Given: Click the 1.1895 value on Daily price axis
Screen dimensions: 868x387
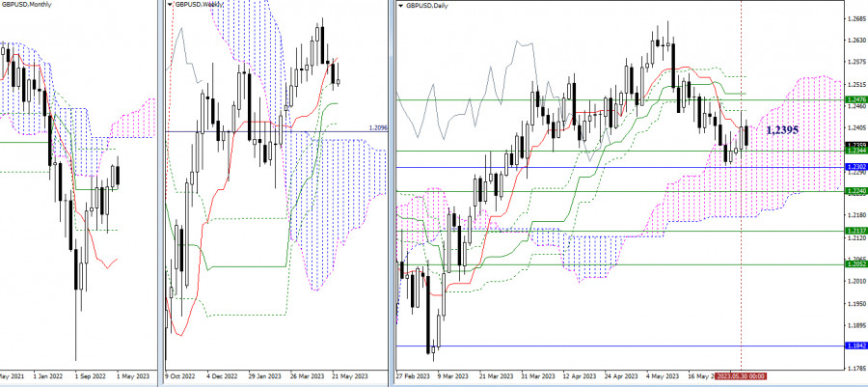Looking at the screenshot, I should [x=857, y=325].
